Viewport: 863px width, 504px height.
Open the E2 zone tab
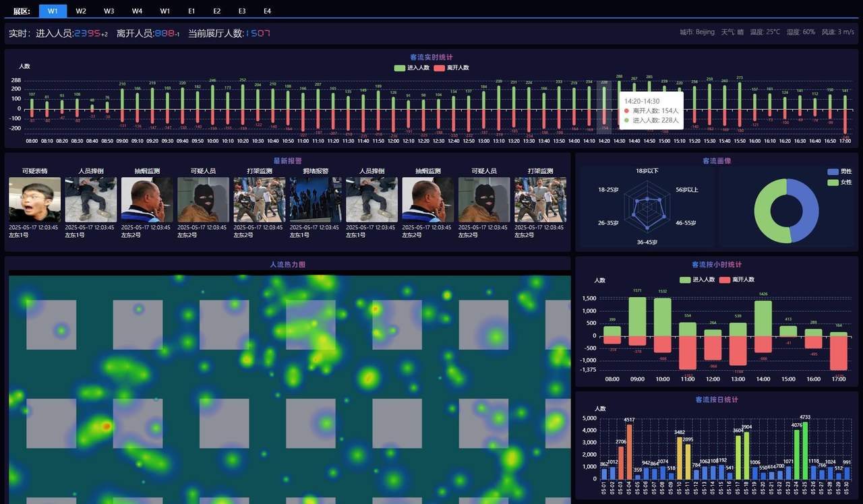(x=216, y=11)
